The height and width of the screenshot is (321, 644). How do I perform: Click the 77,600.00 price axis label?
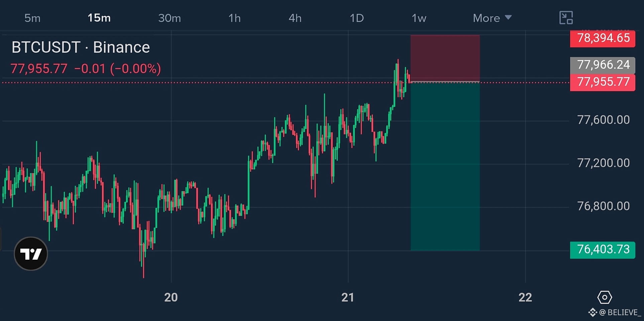pos(603,120)
